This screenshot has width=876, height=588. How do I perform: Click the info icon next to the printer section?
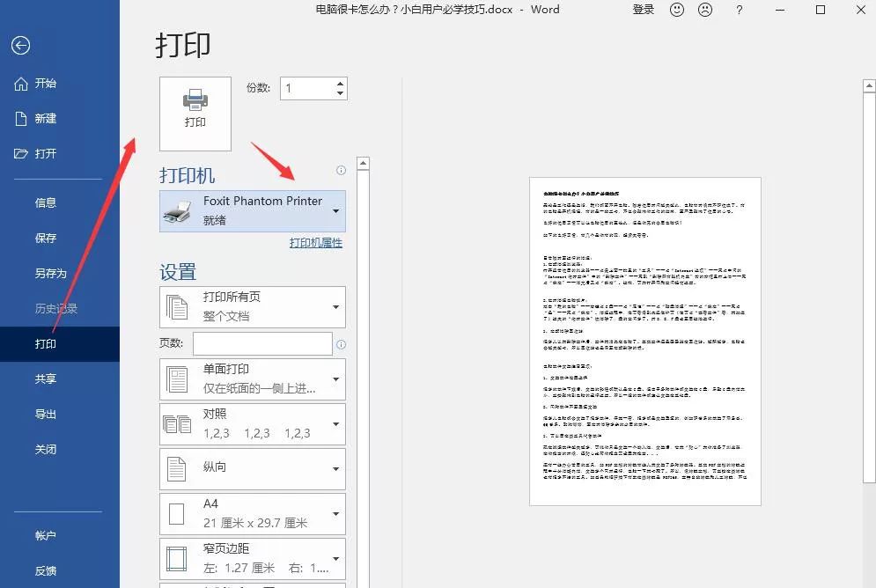click(341, 168)
